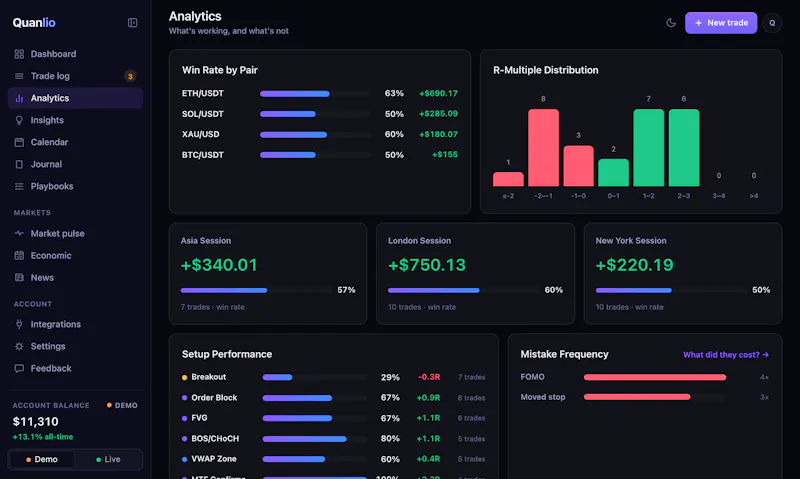Navigate to Journal
The height and width of the screenshot is (479, 800).
(x=75, y=164)
